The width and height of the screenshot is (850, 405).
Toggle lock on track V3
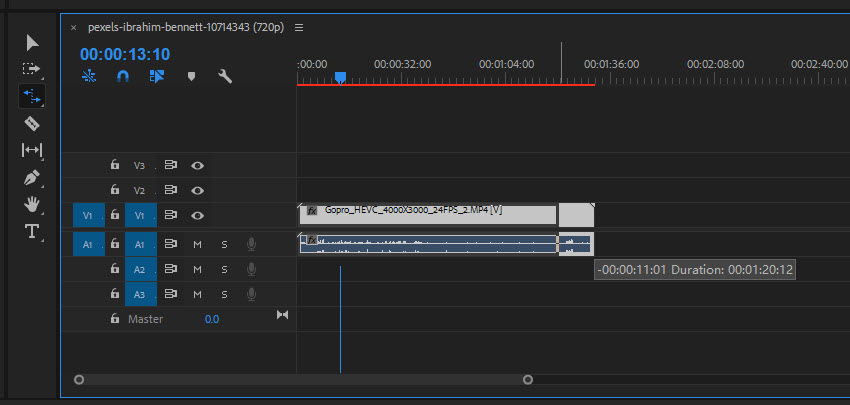click(114, 165)
